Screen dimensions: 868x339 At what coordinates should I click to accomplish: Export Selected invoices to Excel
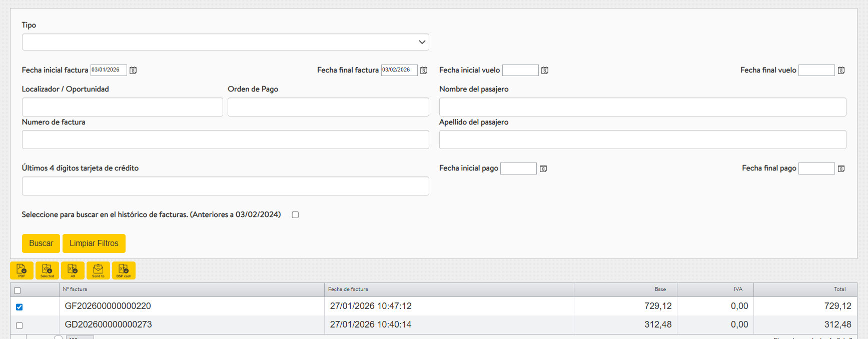point(47,270)
